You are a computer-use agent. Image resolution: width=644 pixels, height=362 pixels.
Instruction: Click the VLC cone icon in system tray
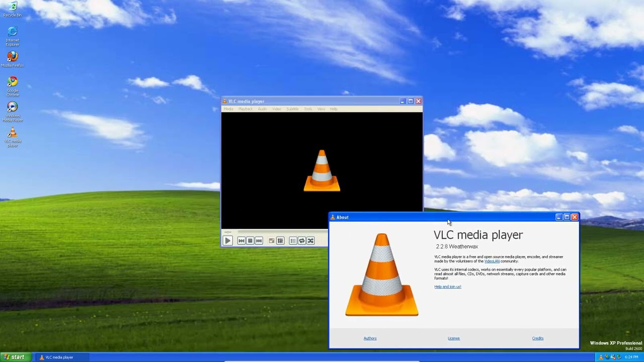coord(601,357)
